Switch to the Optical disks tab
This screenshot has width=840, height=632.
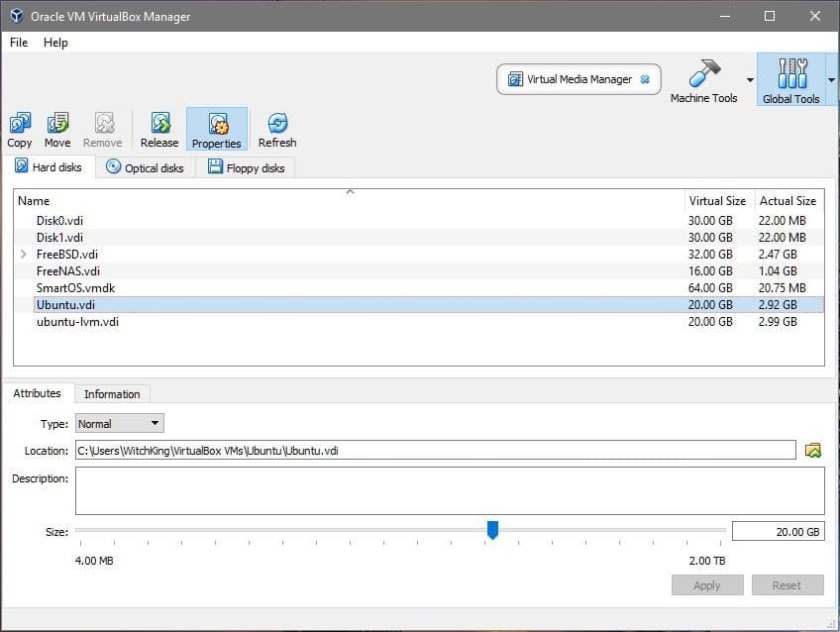146,167
